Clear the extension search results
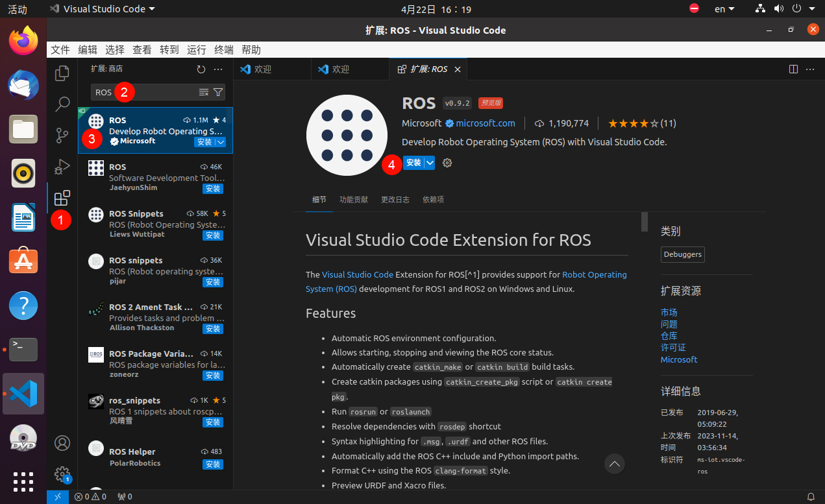Image resolution: width=825 pixels, height=504 pixels. click(x=204, y=92)
